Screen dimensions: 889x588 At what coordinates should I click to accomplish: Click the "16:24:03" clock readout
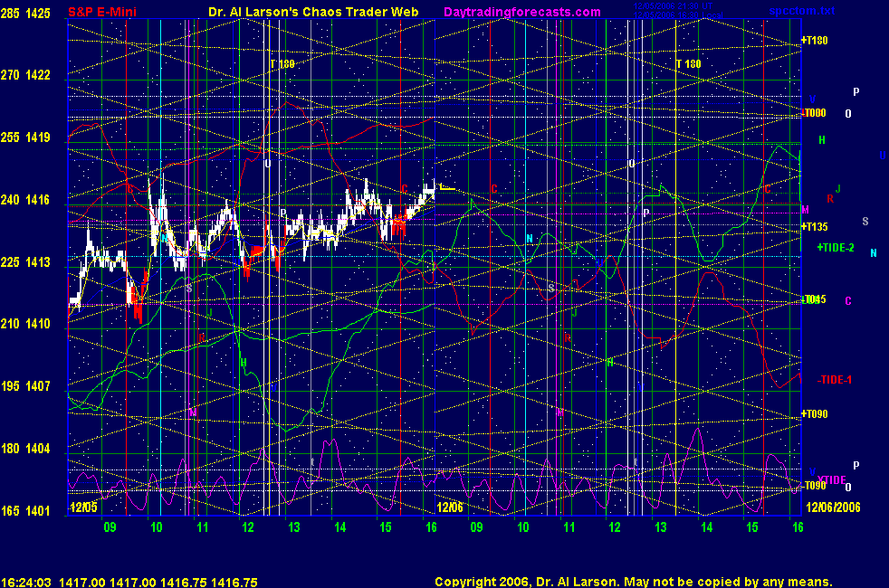26,582
